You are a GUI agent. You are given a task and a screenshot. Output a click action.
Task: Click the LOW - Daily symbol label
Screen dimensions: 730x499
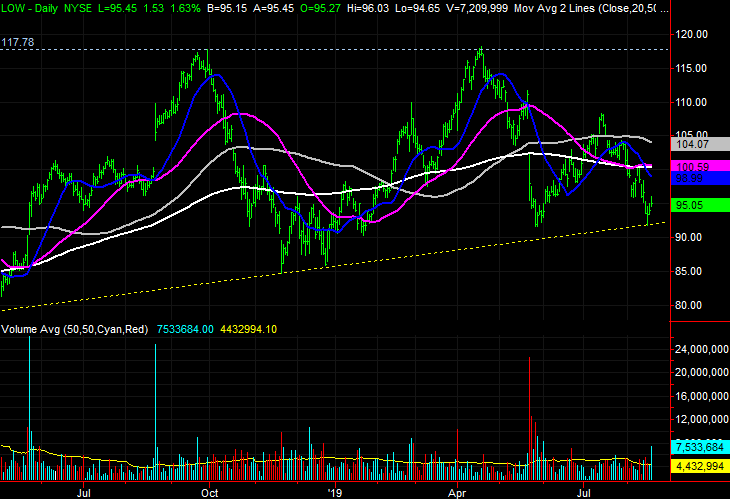click(x=29, y=8)
